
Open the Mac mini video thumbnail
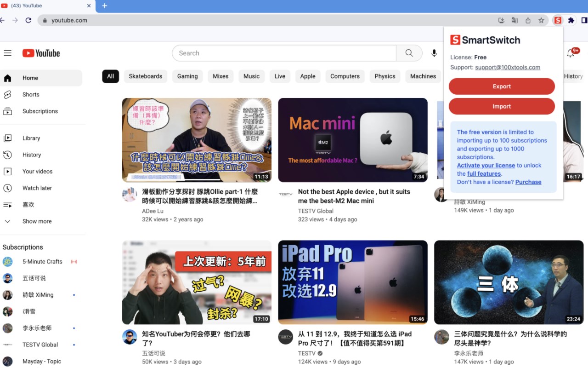[x=353, y=140]
